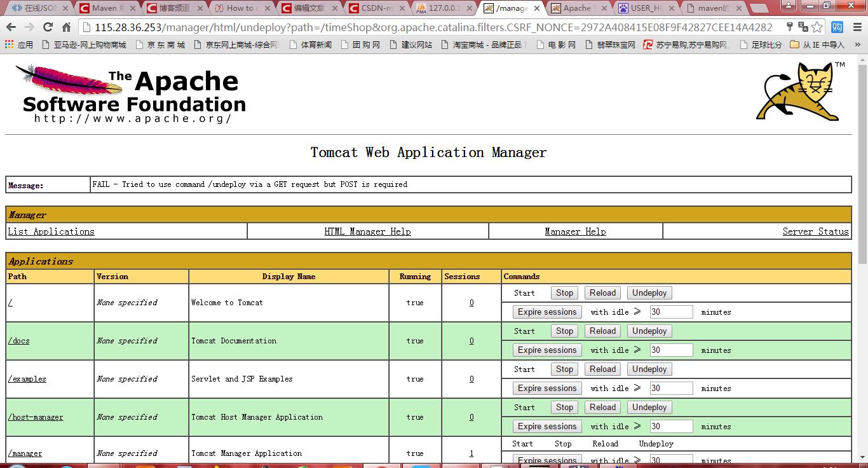Screen dimensions: 868x468
Task: Open the HTML Manager Help link
Action: [x=367, y=231]
